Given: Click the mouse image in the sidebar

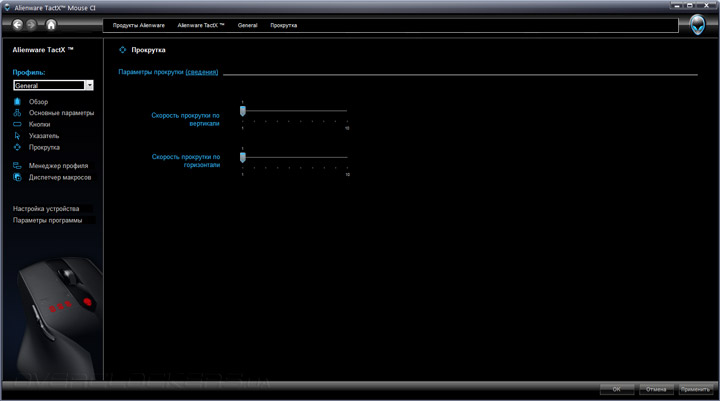Looking at the screenshot, I should 59,317.
